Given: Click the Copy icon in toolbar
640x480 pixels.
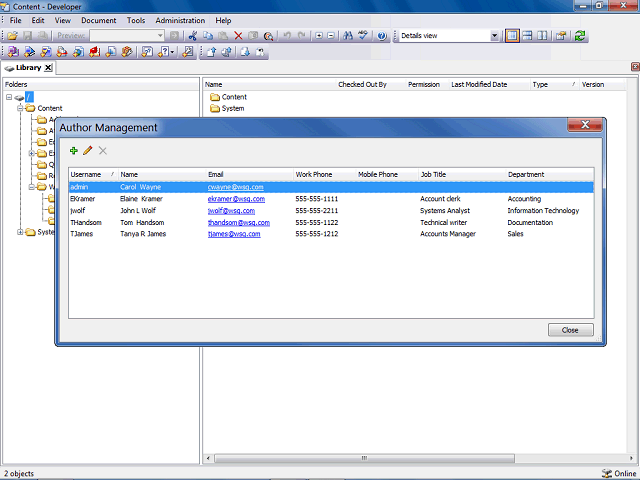Looking at the screenshot, I should coord(208,36).
